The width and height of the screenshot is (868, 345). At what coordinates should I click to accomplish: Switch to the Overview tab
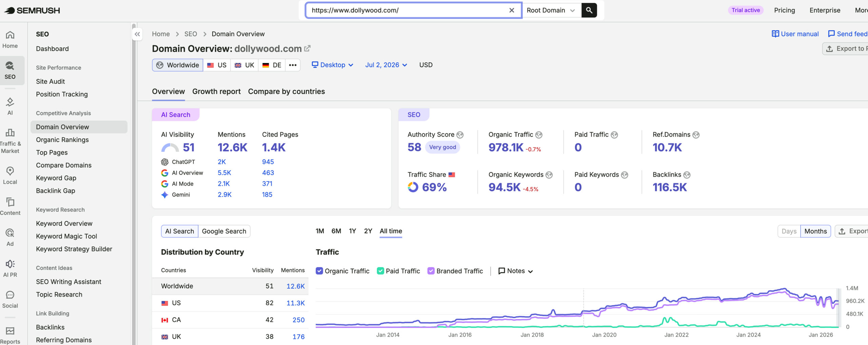point(168,91)
